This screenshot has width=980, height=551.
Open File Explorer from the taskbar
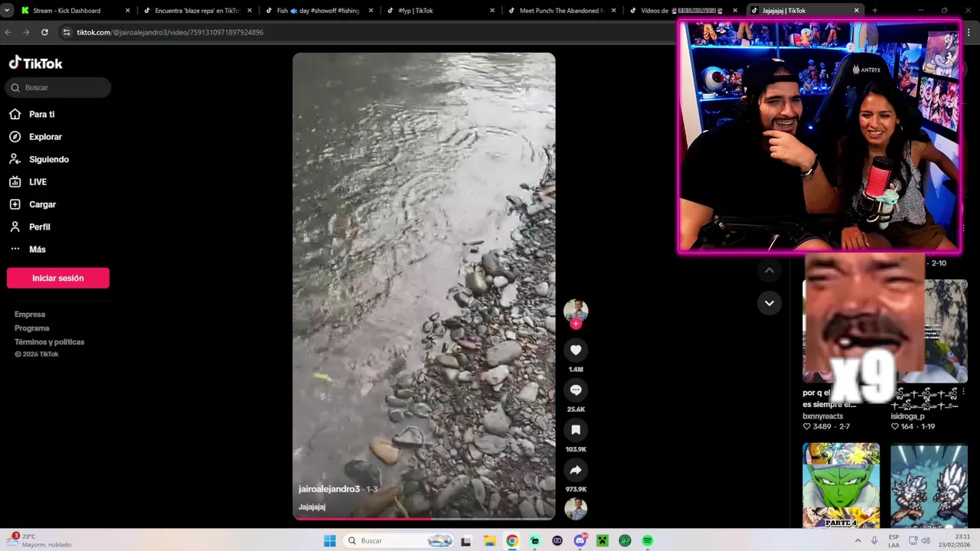click(489, 541)
